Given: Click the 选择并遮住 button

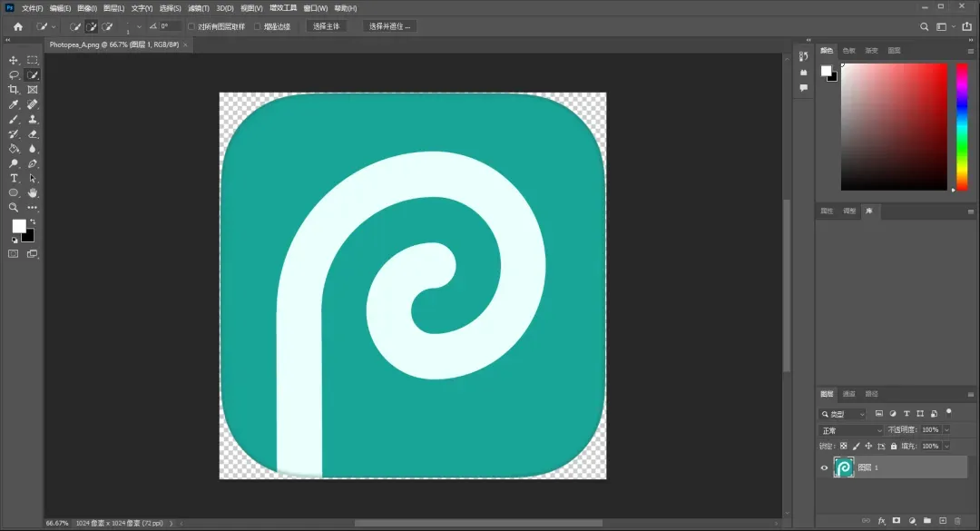Looking at the screenshot, I should [x=389, y=26].
